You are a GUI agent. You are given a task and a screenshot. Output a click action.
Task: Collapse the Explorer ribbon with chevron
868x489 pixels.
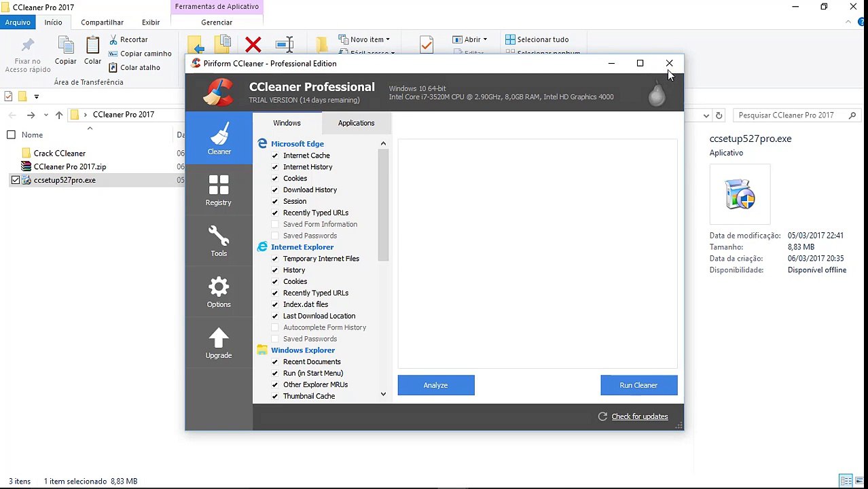point(848,22)
